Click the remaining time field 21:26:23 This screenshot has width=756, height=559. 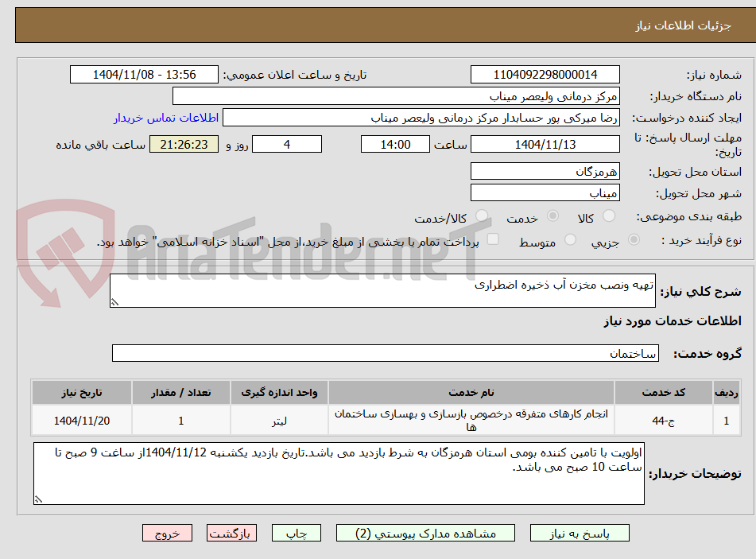(x=184, y=144)
